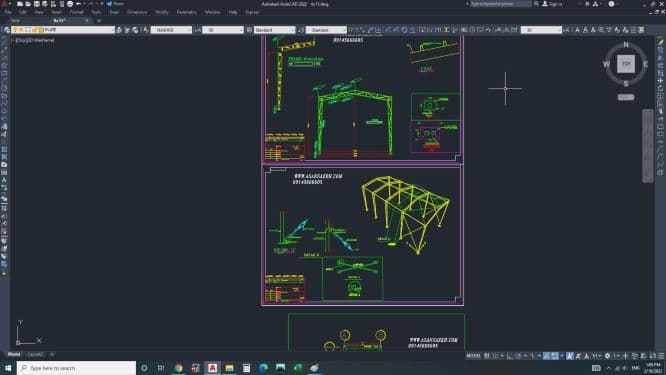Switch to the Layout1 tab
The height and width of the screenshot is (375, 666).
(x=35, y=354)
